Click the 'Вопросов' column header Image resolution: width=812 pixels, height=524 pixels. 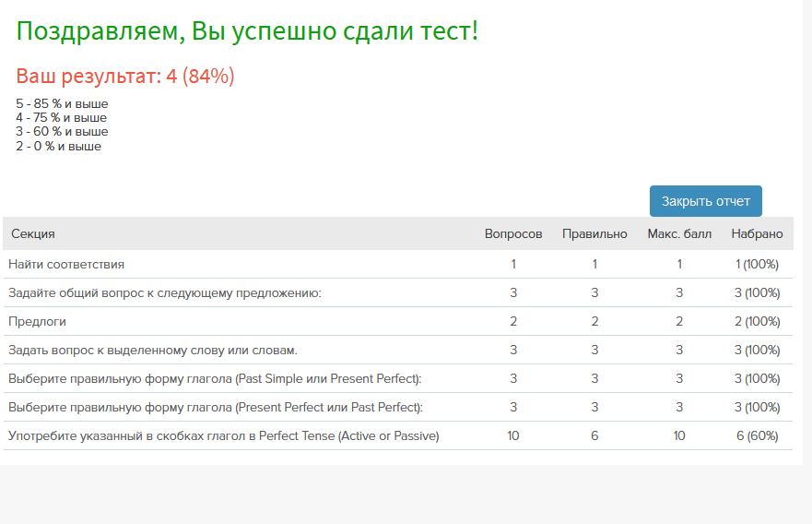pos(513,233)
